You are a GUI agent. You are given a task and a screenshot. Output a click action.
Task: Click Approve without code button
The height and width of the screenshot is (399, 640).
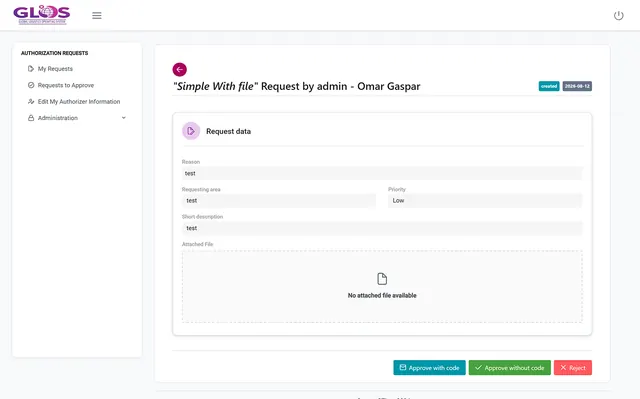510,368
